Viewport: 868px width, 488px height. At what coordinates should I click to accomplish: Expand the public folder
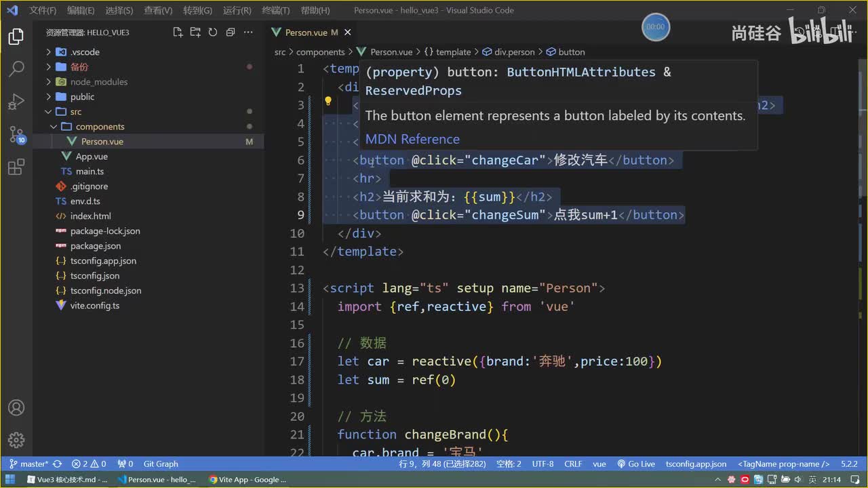tap(82, 97)
